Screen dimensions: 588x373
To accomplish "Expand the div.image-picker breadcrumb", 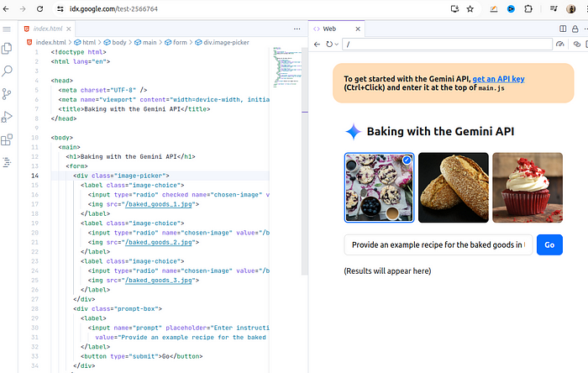I will click(222, 42).
